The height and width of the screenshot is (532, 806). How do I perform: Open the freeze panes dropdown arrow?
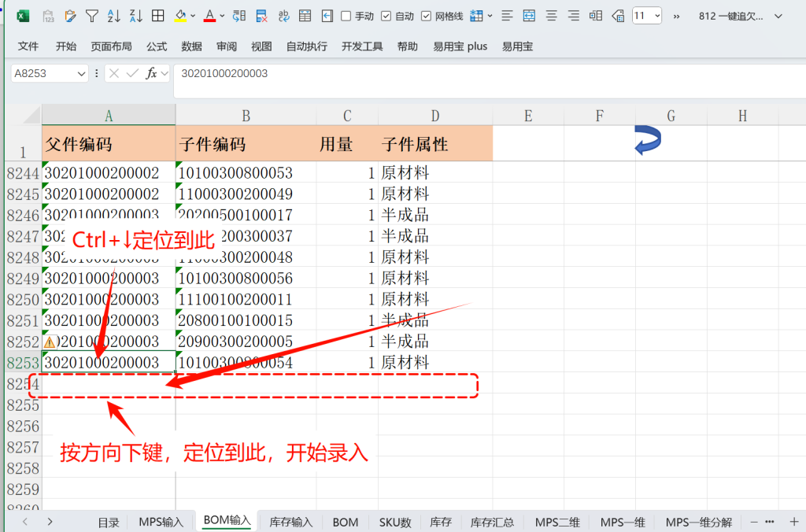490,17
